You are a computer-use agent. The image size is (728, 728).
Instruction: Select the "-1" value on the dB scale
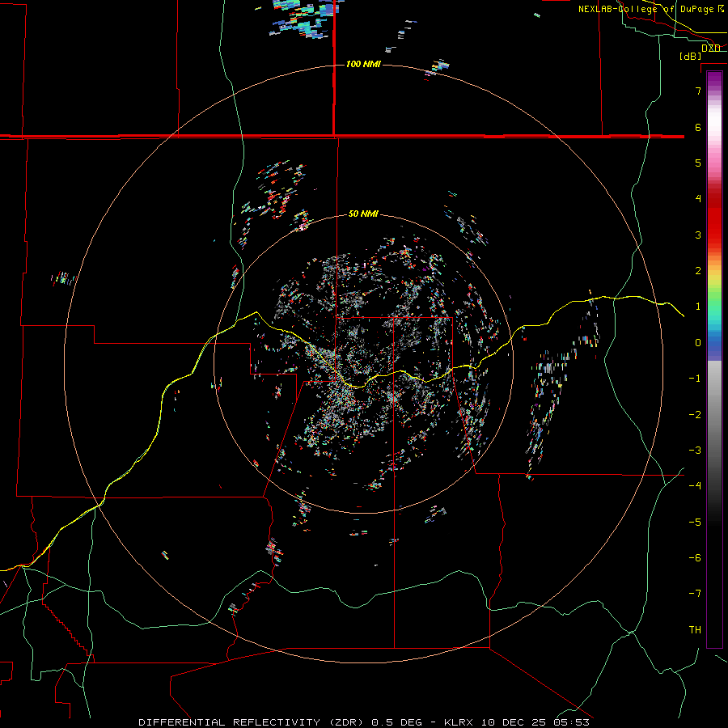click(695, 379)
